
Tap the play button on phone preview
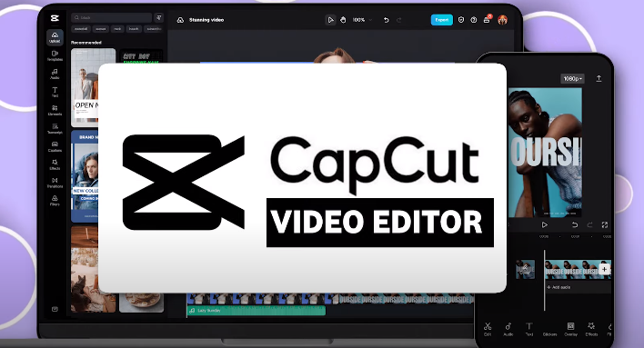pyautogui.click(x=544, y=225)
